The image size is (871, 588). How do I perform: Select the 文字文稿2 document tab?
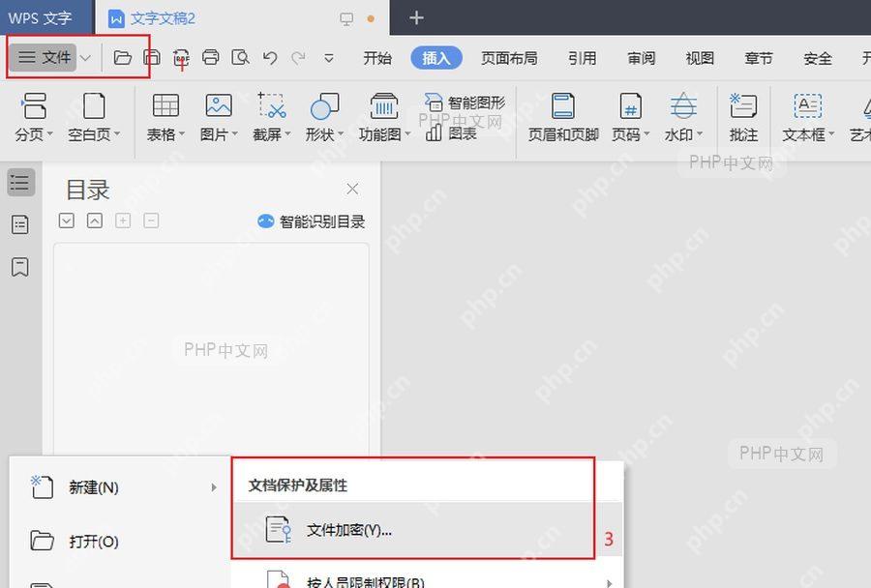tap(242, 18)
